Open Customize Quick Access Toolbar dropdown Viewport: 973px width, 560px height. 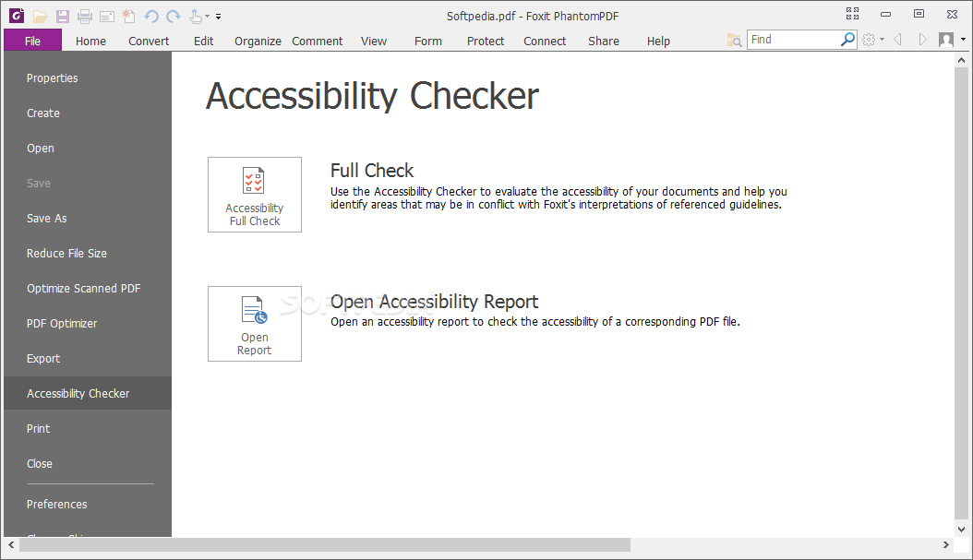[218, 17]
